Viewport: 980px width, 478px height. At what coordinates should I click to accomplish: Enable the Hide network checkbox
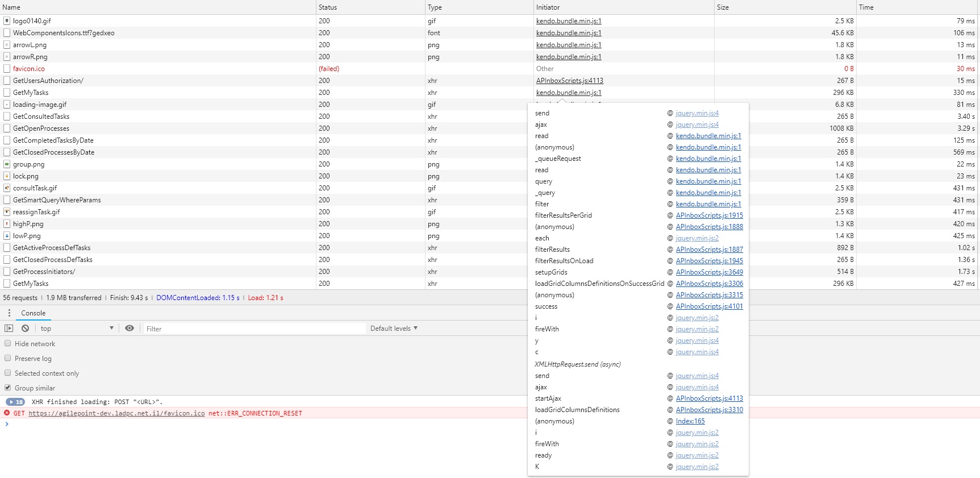[8, 344]
